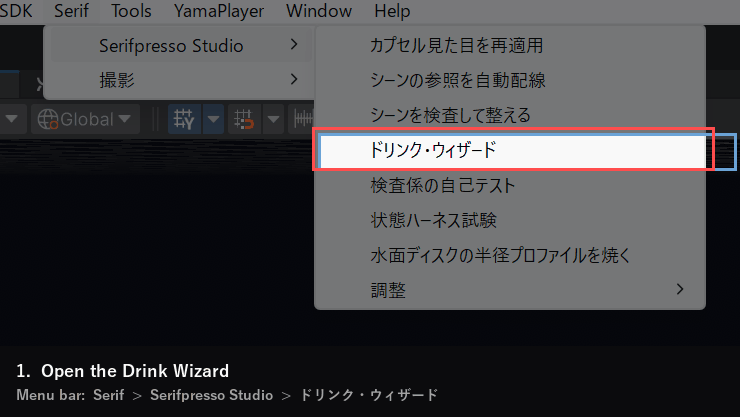Select カプセル見た目を再適用 menu entry
Screen dimensions: 740x417
click(x=510, y=46)
